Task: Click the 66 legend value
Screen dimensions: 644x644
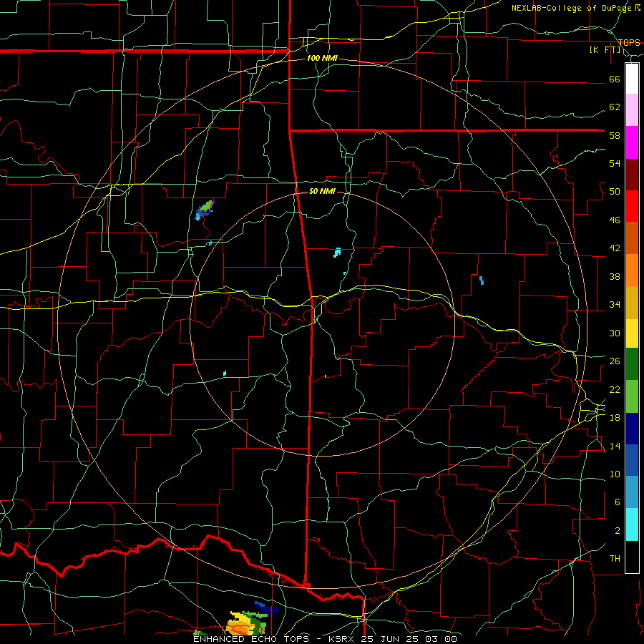Action: [615, 79]
